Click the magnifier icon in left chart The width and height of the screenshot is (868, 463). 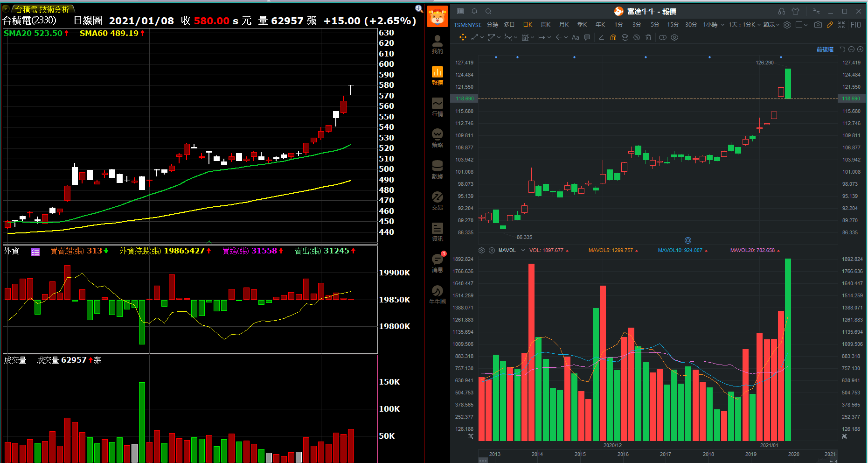point(419,8)
